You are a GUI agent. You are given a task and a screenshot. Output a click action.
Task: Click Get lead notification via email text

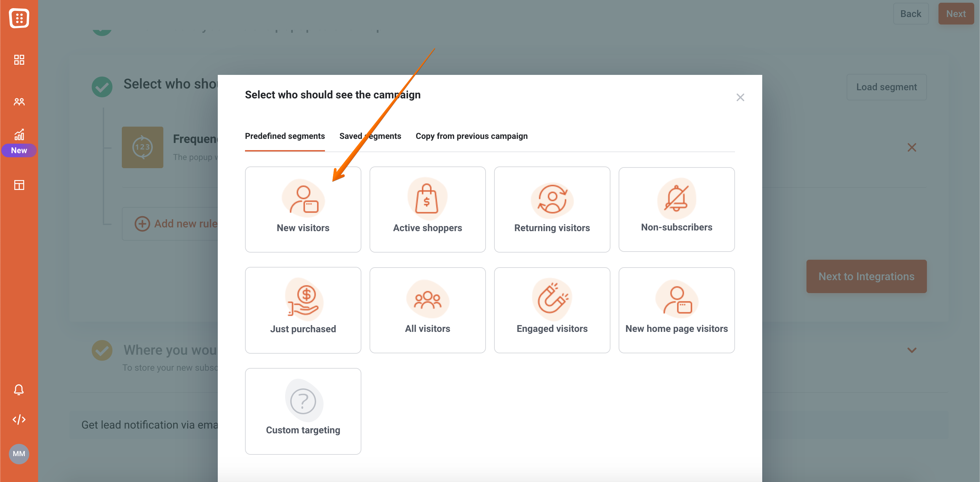149,424
